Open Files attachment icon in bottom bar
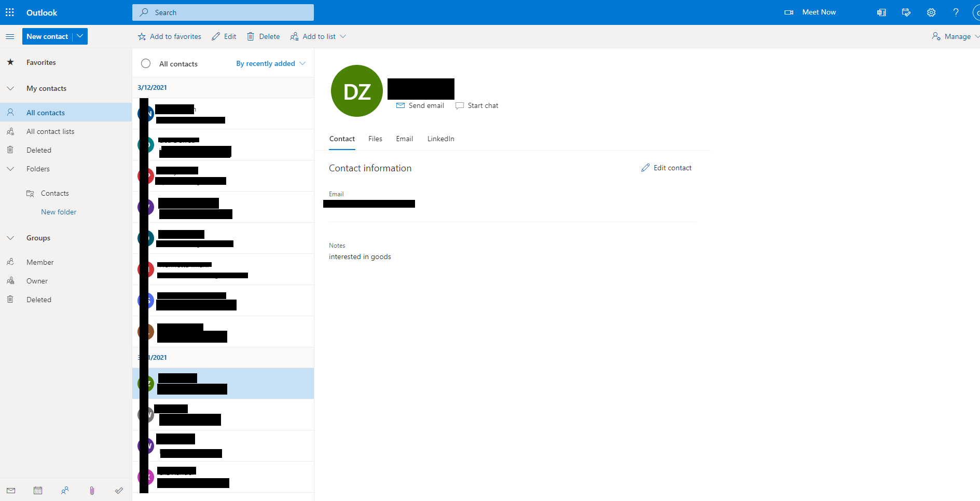The width and height of the screenshot is (980, 501). click(92, 490)
